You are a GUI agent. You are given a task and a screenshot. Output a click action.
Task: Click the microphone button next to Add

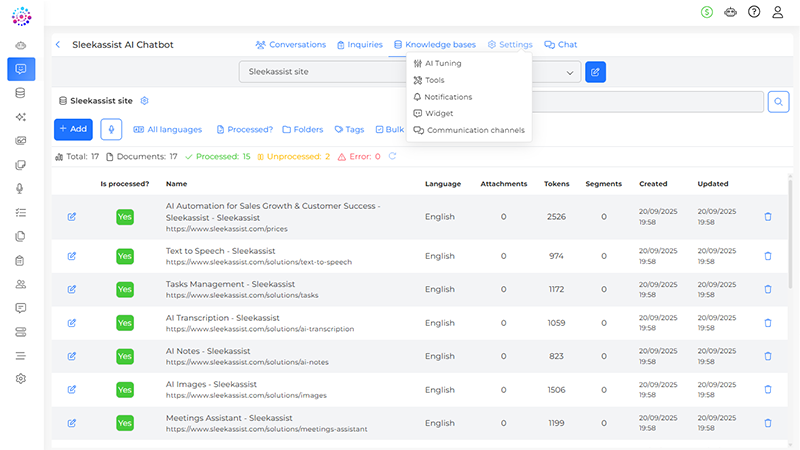[x=111, y=129]
